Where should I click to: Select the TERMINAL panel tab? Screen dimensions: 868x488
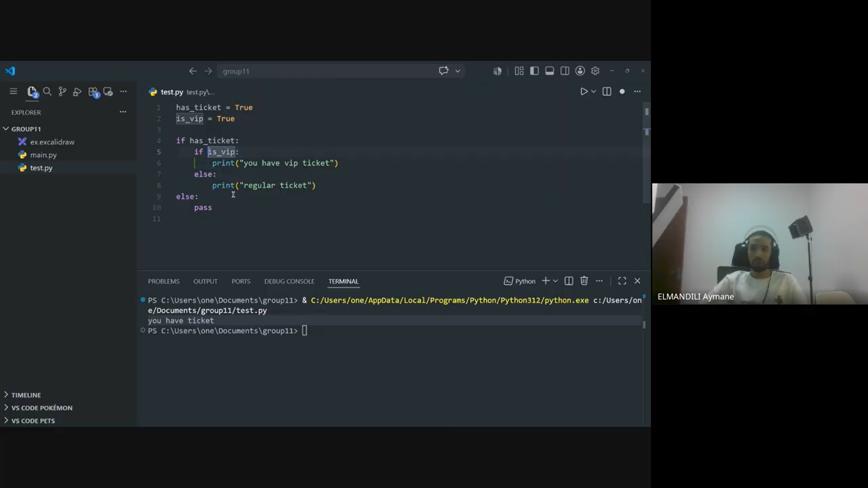(x=344, y=282)
